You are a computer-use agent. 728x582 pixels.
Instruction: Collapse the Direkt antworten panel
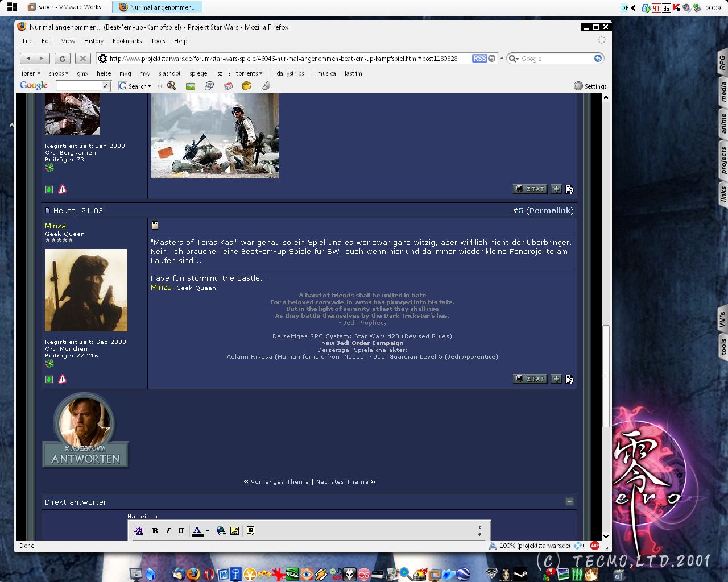[x=569, y=502]
